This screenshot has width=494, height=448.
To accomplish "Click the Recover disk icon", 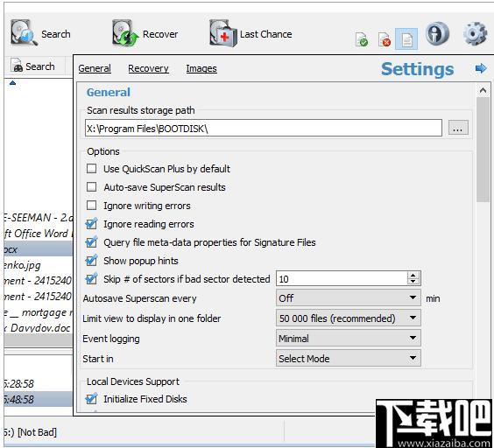I will tap(125, 32).
